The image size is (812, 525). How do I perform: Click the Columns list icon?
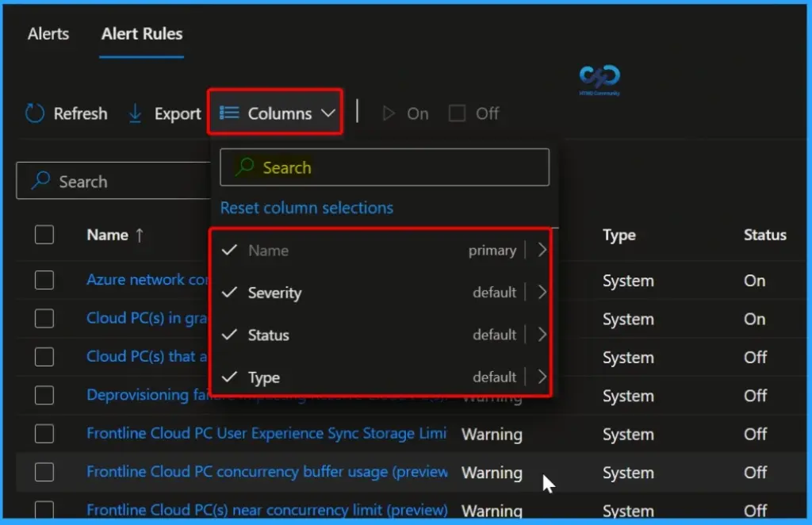click(x=229, y=113)
